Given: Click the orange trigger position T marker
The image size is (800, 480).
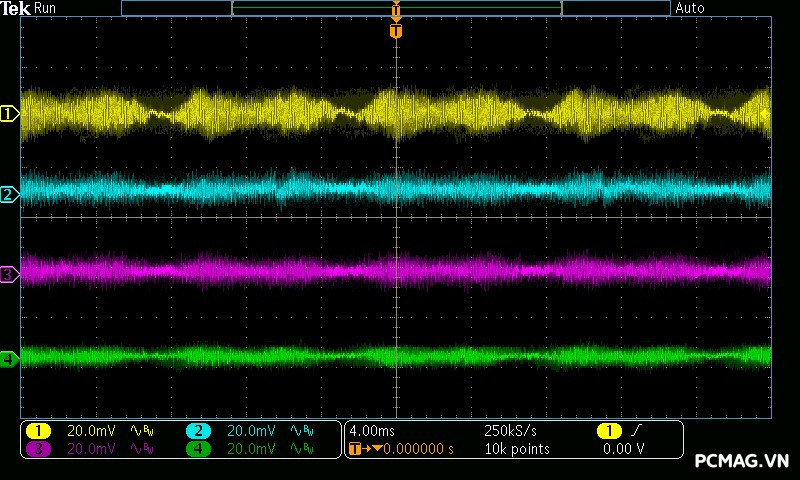Looking at the screenshot, I should (396, 32).
